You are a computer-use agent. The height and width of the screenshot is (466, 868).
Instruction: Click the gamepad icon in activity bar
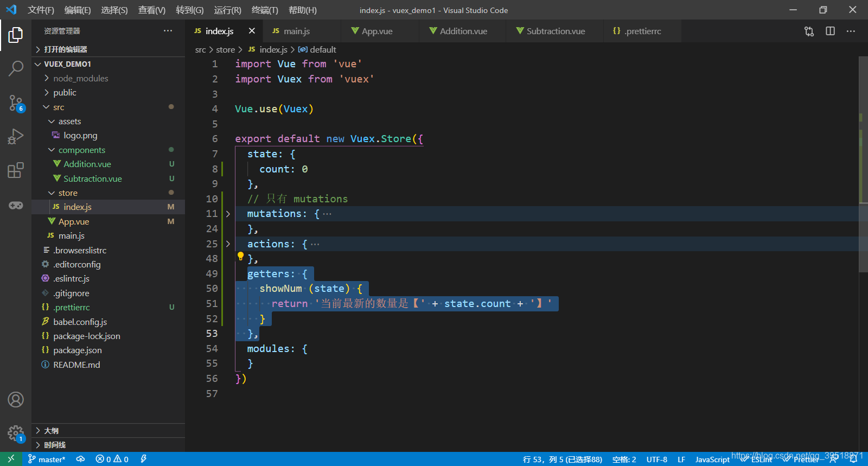[16, 205]
